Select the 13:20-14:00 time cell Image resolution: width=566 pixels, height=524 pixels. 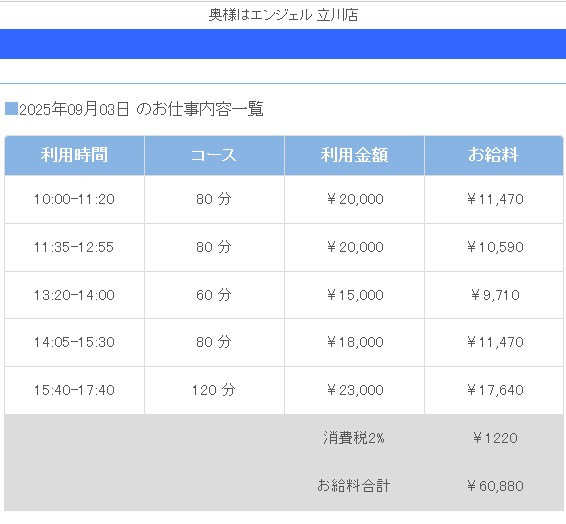pos(74,295)
